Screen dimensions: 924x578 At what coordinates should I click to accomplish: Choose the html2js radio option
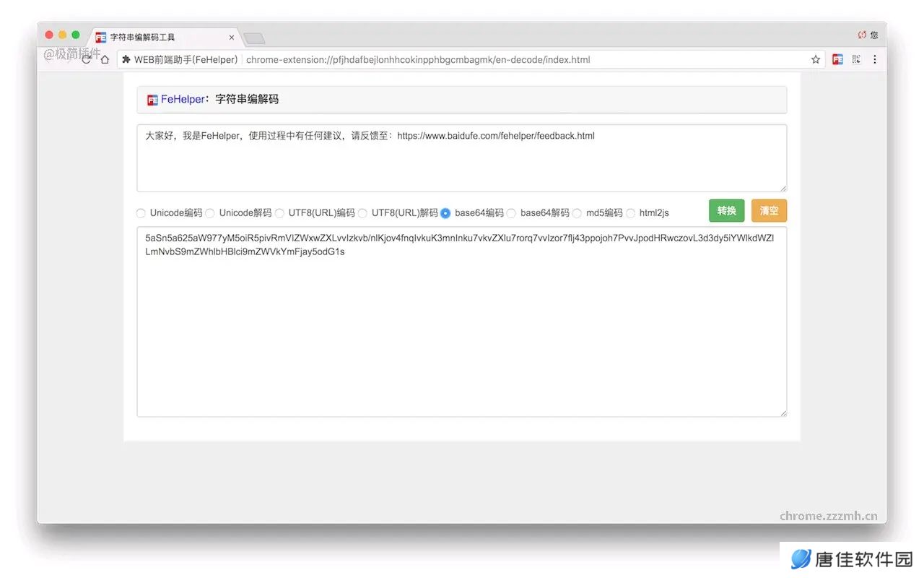click(630, 213)
